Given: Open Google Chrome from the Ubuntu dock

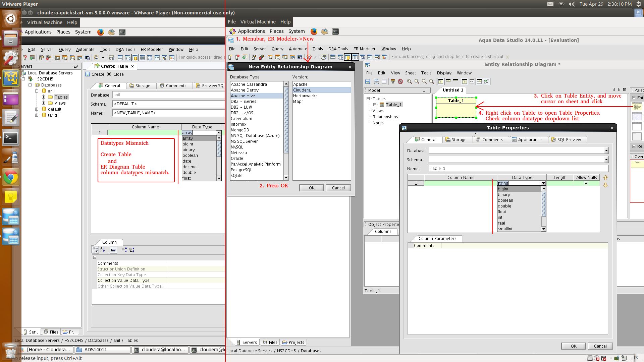Looking at the screenshot, I should tap(10, 177).
